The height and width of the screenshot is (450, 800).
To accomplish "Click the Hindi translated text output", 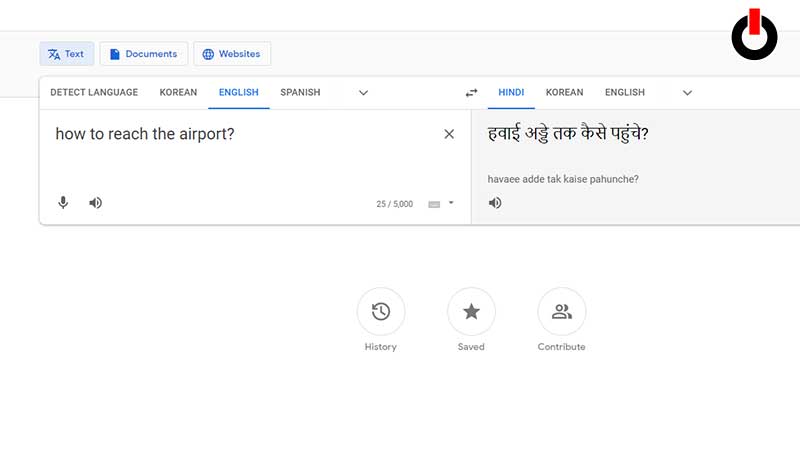I will pyautogui.click(x=568, y=134).
